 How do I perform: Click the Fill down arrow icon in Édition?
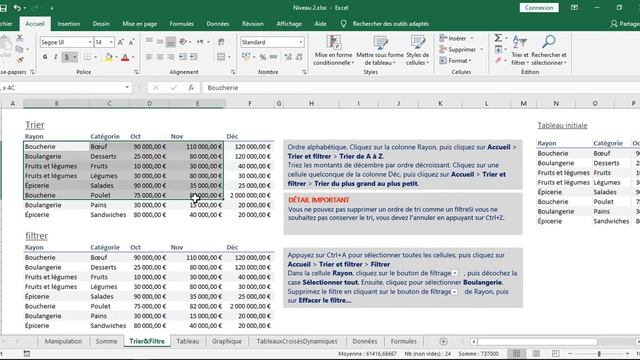498,49
